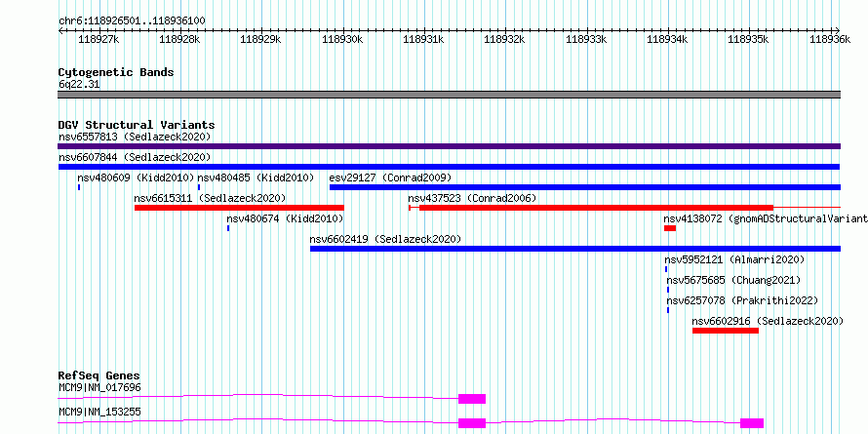Select the esv29127 blue variant bar
Image resolution: width=868 pixels, height=434 pixels.
585,187
